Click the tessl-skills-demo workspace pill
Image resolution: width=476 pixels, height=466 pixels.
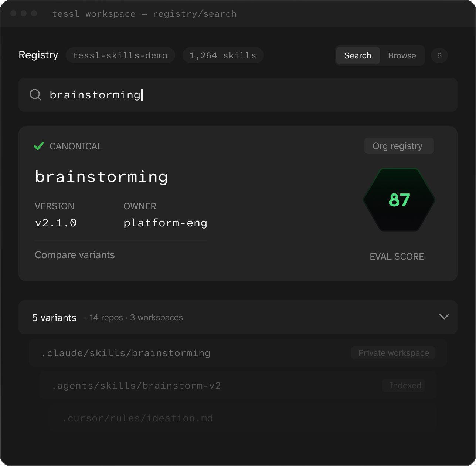[120, 55]
